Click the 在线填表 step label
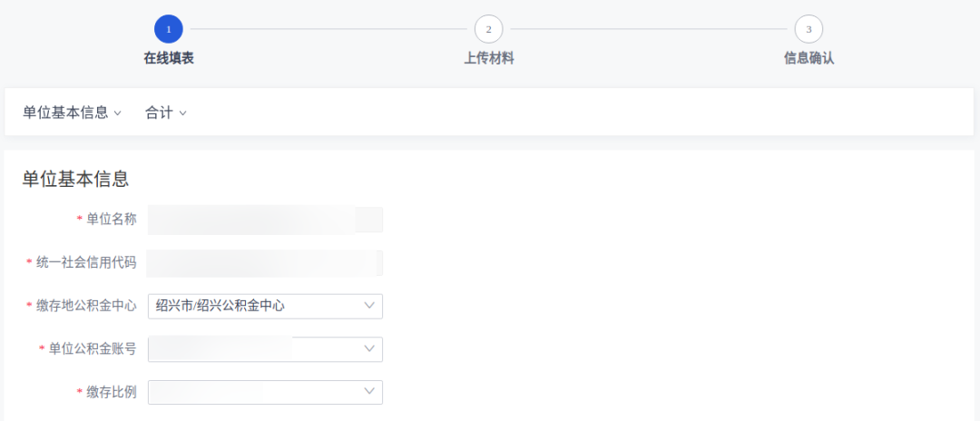Image resolution: width=980 pixels, height=421 pixels. 169,59
